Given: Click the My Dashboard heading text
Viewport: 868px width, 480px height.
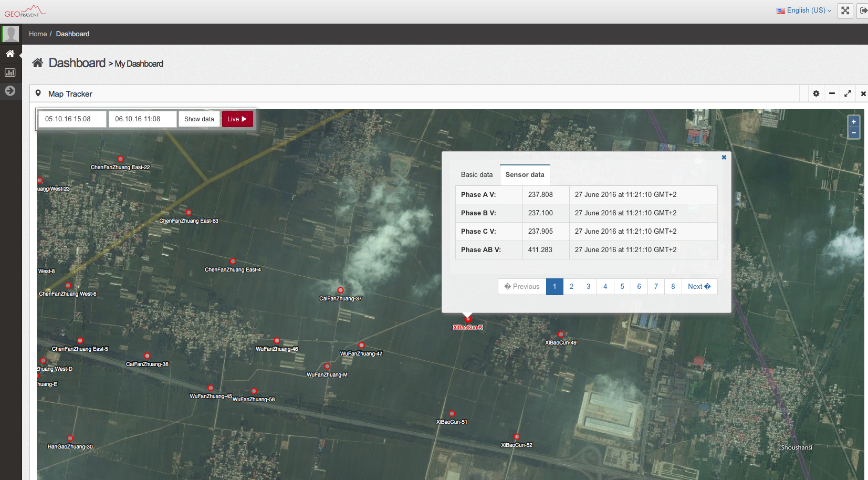Looking at the screenshot, I should click(139, 64).
